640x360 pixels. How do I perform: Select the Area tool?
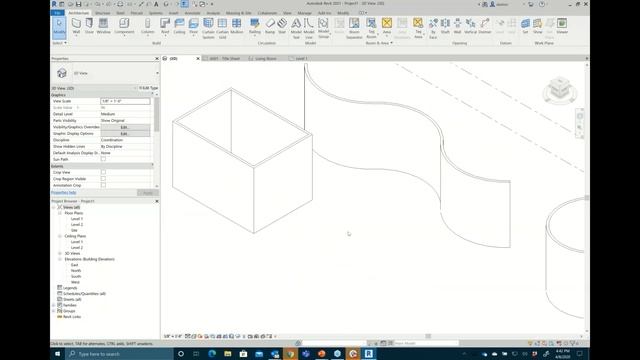tap(387, 26)
